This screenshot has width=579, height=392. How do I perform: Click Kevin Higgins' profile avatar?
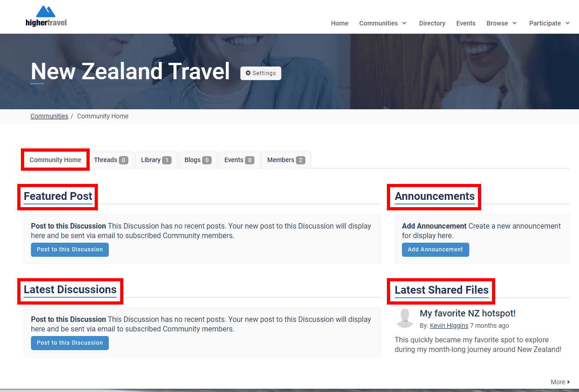pos(405,318)
